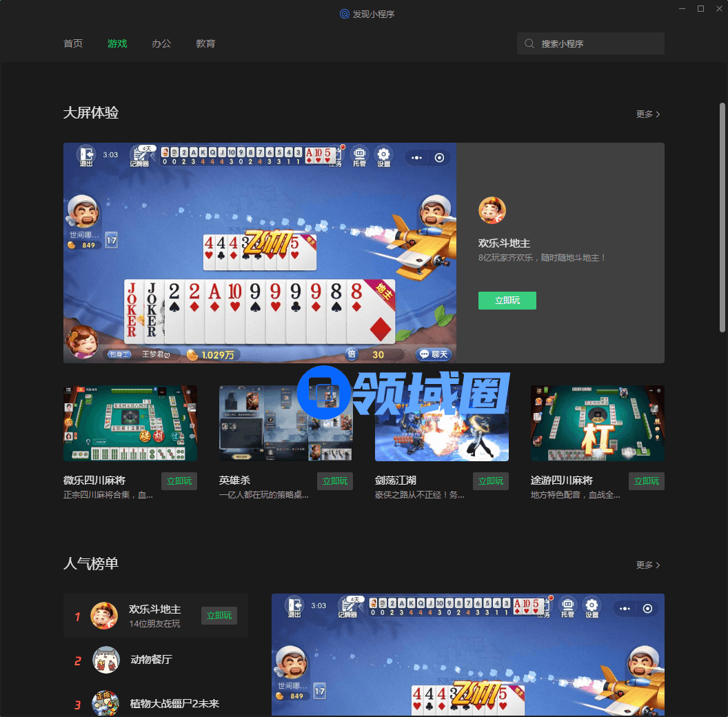The height and width of the screenshot is (717, 728).
Task: Play 微乐四川麻将 with its 立即玩 button
Action: [x=179, y=481]
